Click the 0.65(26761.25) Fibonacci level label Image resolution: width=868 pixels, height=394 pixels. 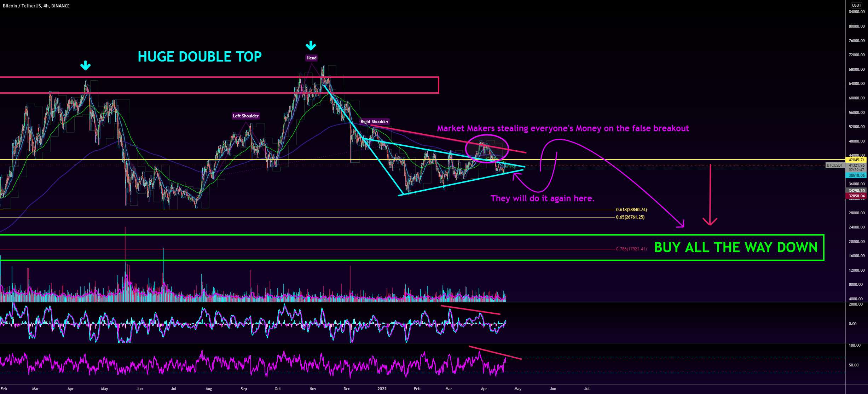click(x=630, y=217)
